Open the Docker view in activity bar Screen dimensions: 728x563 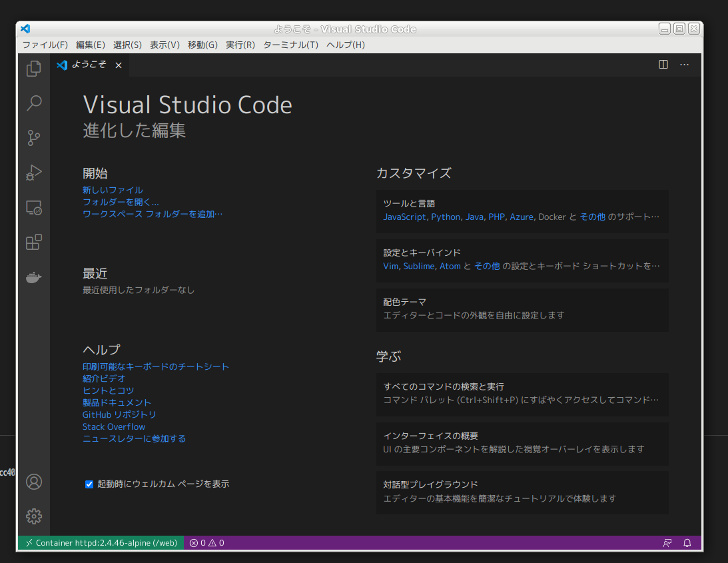[34, 277]
